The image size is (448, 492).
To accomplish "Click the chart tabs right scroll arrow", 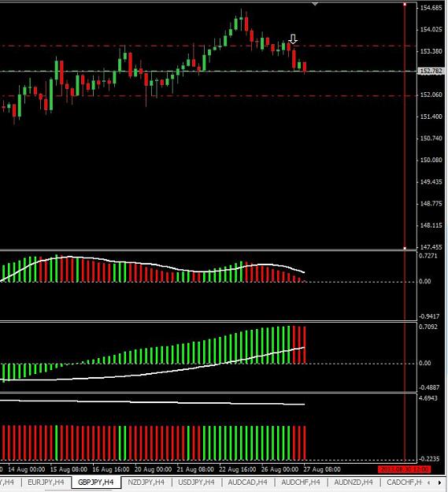I will click(439, 483).
